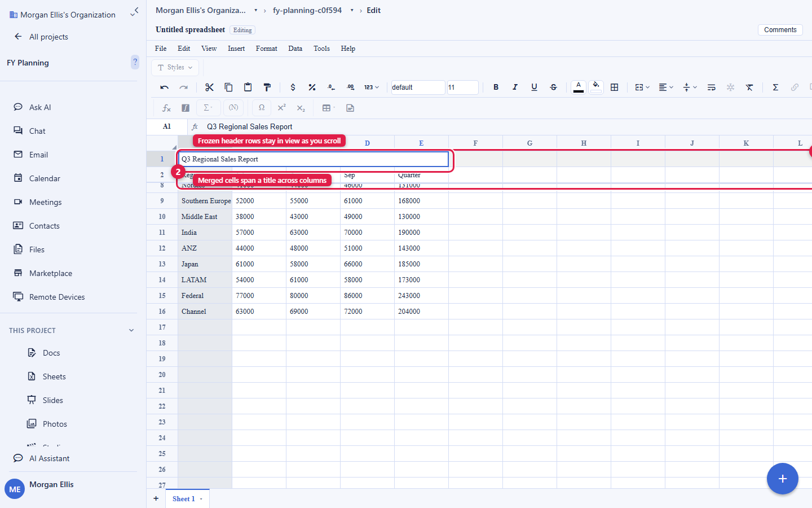Toggle underline formatting
This screenshot has width=812, height=508.
[x=534, y=87]
